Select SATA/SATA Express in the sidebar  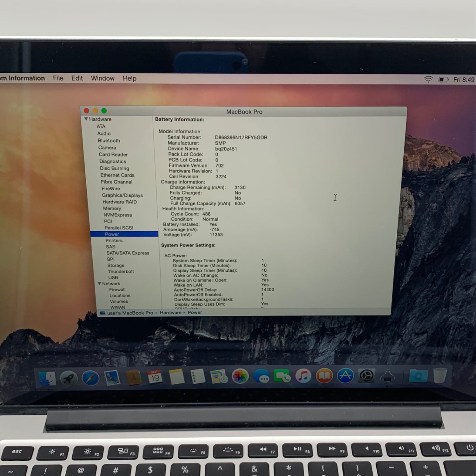click(x=128, y=253)
